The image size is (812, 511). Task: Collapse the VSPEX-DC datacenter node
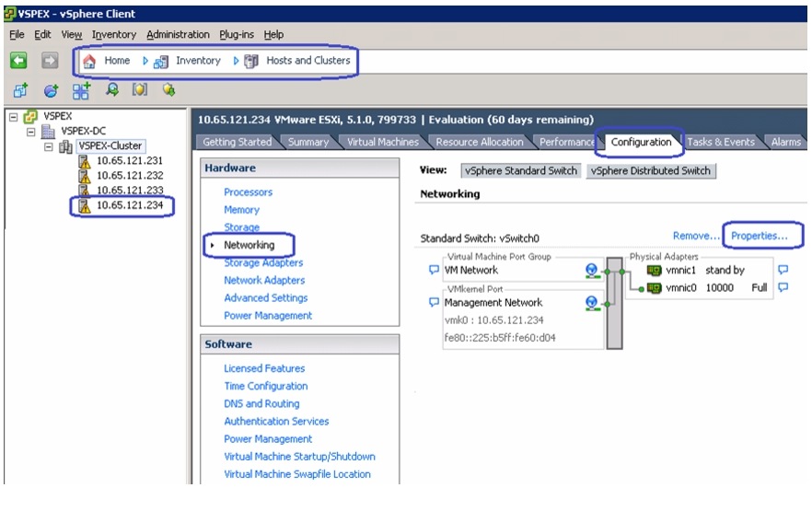tap(31, 132)
